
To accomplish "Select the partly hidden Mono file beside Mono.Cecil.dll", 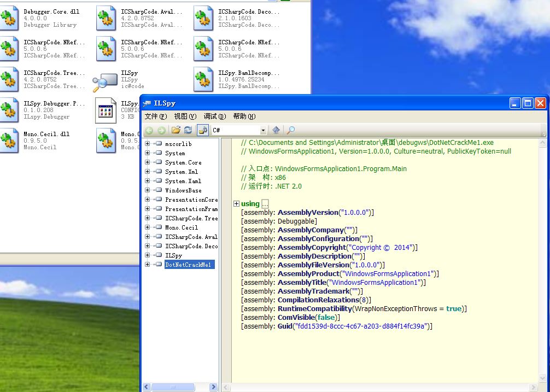I will click(106, 141).
